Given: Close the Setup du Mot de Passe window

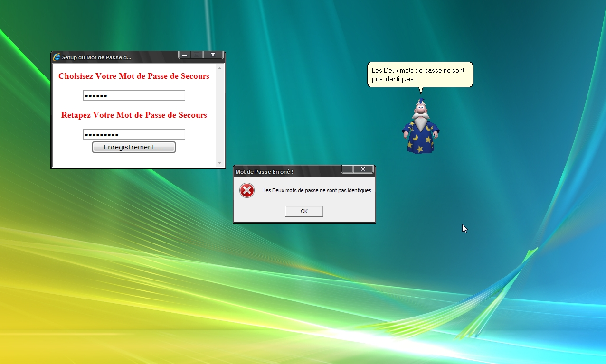Looking at the screenshot, I should pyautogui.click(x=213, y=55).
